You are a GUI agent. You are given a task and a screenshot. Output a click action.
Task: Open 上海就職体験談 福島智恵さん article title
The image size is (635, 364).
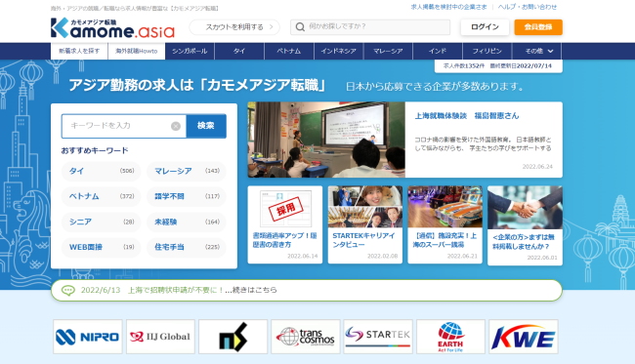click(467, 116)
